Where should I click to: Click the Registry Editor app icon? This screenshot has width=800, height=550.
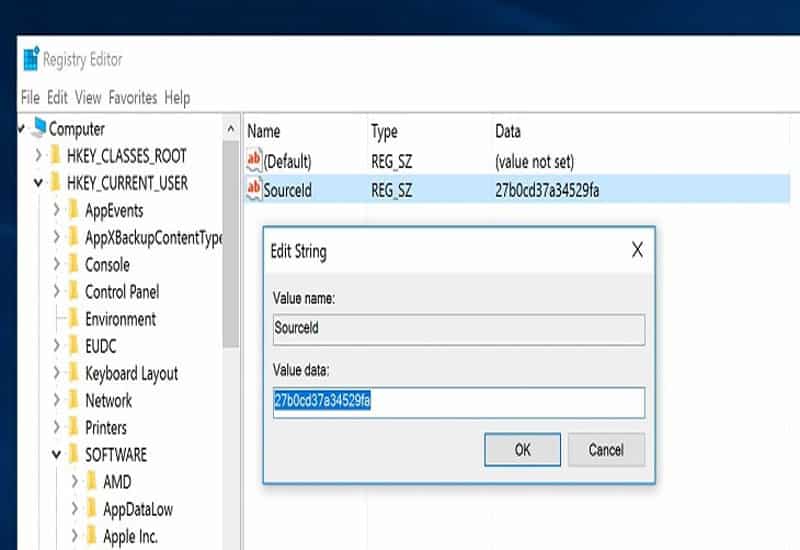pos(31,59)
